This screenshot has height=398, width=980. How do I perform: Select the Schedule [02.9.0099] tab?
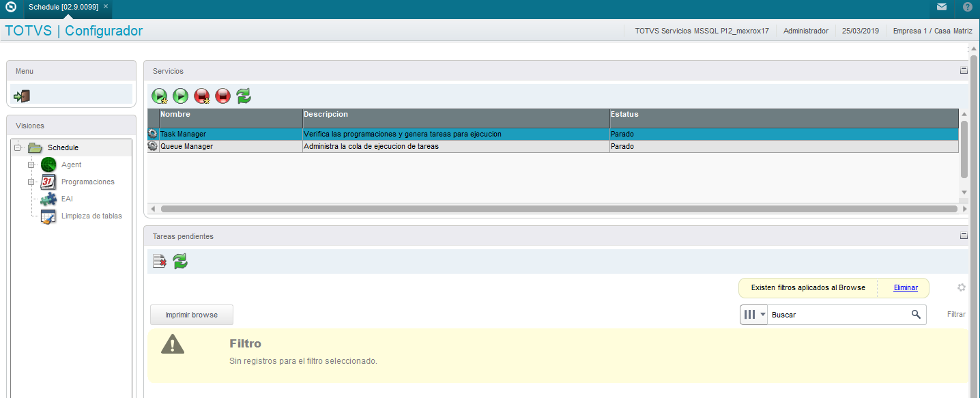(x=63, y=7)
